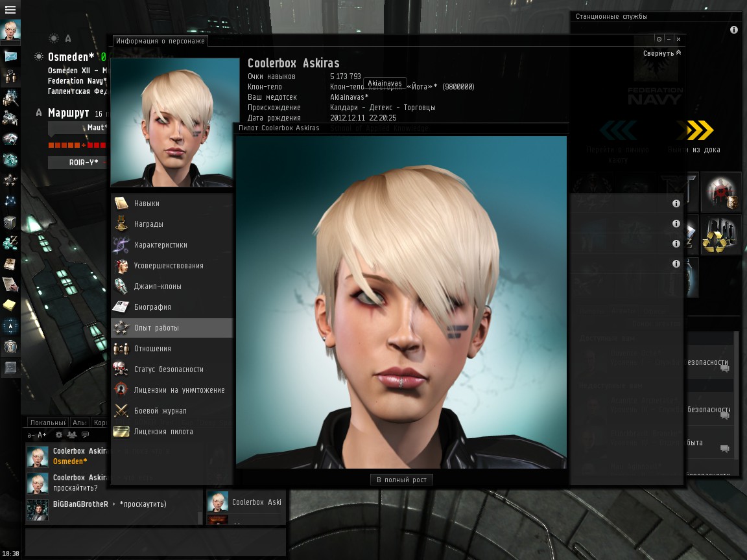The image size is (747, 560).
Task: Open the Neocom hamburger menu
Action: point(10,10)
